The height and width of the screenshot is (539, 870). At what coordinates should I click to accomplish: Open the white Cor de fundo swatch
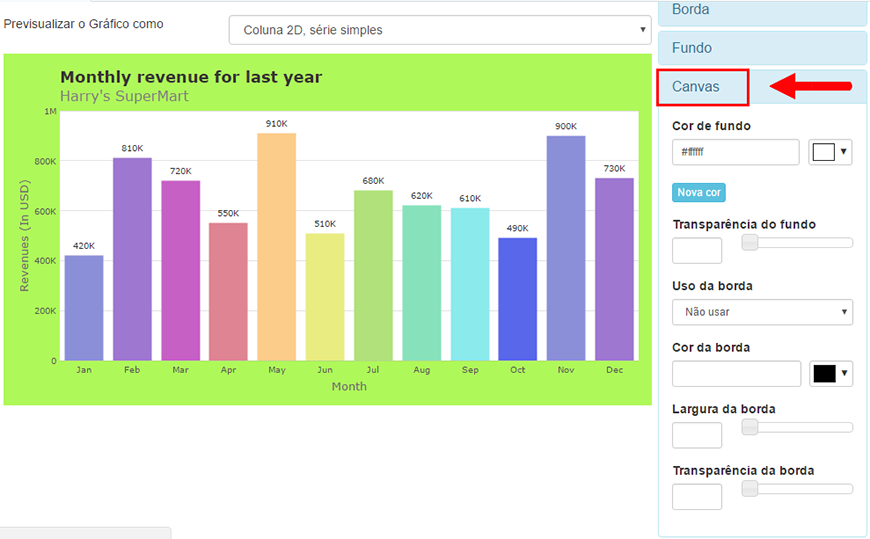click(x=830, y=152)
